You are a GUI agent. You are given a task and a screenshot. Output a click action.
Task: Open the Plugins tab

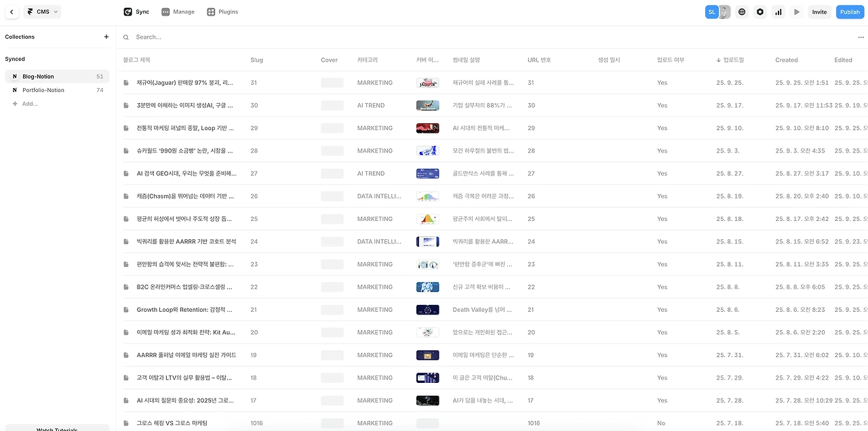(x=222, y=12)
